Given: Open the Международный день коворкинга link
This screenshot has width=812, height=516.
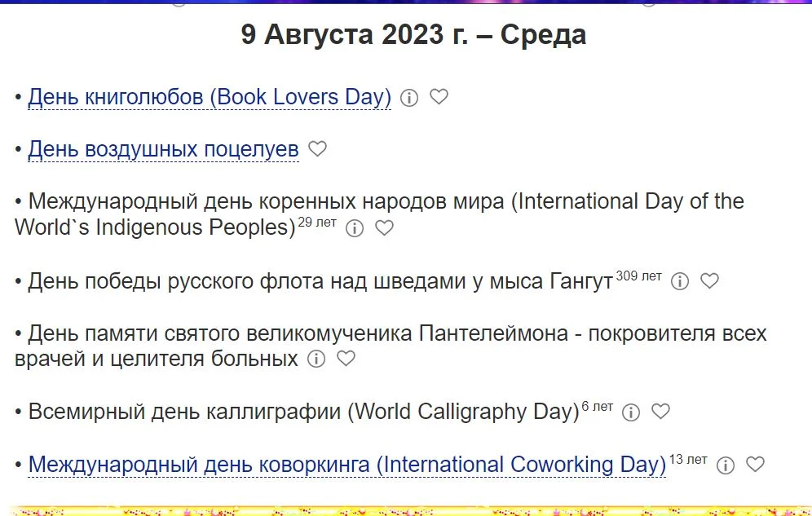Looking at the screenshot, I should tap(343, 464).
